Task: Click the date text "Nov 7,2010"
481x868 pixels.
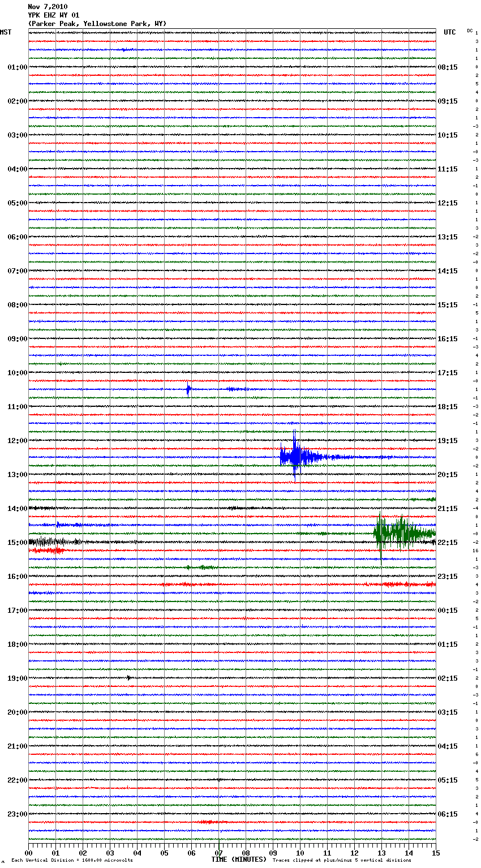Action: coord(48,7)
